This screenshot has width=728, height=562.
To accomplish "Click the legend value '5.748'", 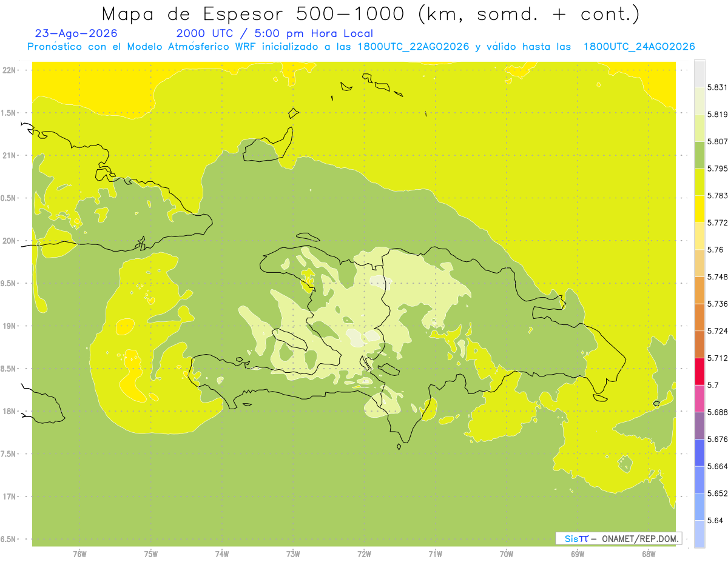I will (717, 276).
